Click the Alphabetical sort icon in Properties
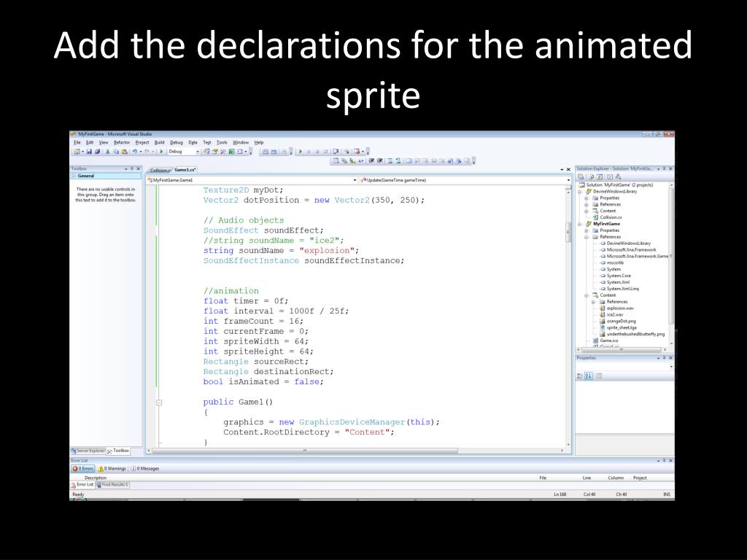Viewport: 747px width, 560px height. pyautogui.click(x=589, y=376)
